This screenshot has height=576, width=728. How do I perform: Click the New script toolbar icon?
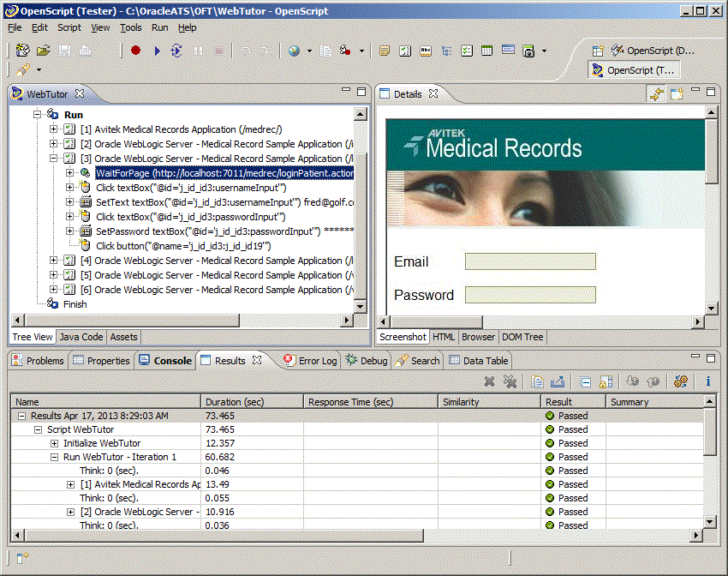coord(21,51)
